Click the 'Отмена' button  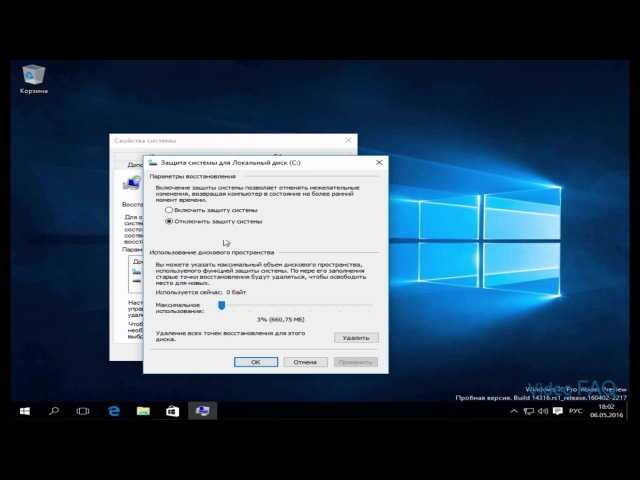click(x=305, y=362)
